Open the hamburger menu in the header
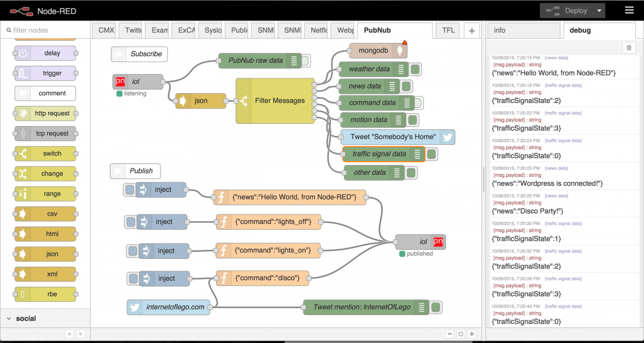Viewport: 644px width, 343px height. 629,10
